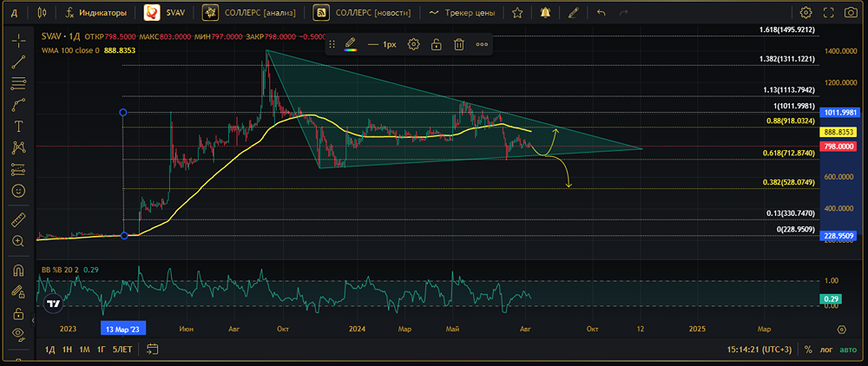Viewport: 868px width, 366px height.
Task: Create an alert with the bell icon
Action: [545, 13]
